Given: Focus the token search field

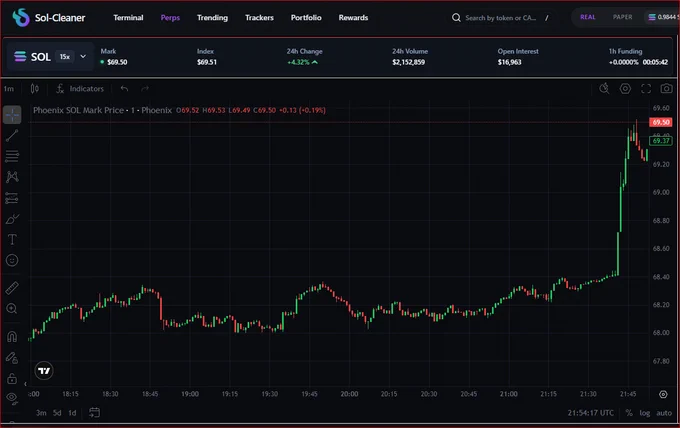Looking at the screenshot, I should click(x=500, y=18).
